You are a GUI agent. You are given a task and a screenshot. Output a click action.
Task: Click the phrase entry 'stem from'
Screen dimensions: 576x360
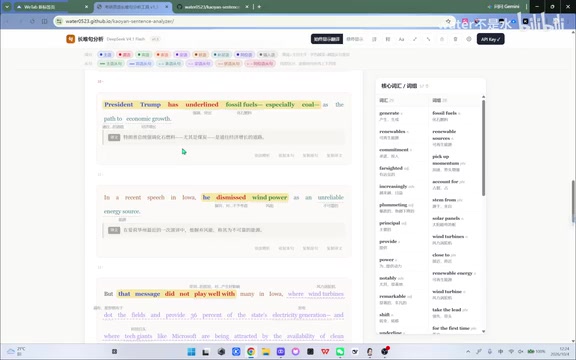point(444,200)
